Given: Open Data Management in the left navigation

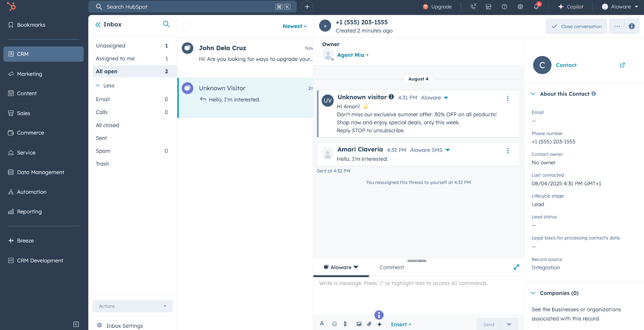Looking at the screenshot, I should [x=36, y=172].
